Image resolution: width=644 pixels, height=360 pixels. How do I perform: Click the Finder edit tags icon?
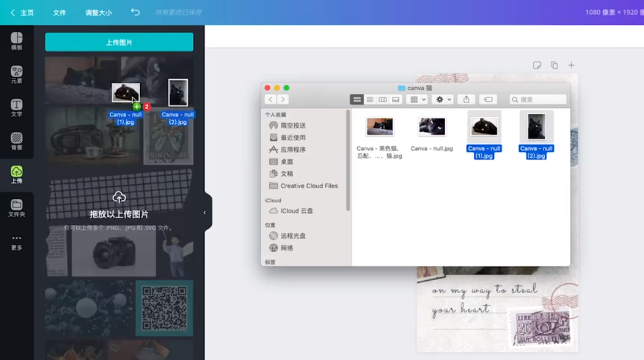tap(488, 99)
